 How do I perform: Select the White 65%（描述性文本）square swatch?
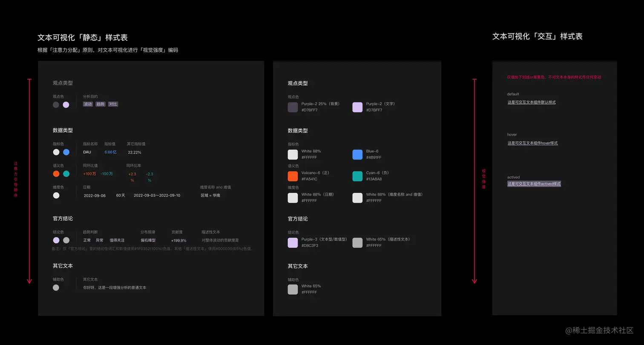357,242
